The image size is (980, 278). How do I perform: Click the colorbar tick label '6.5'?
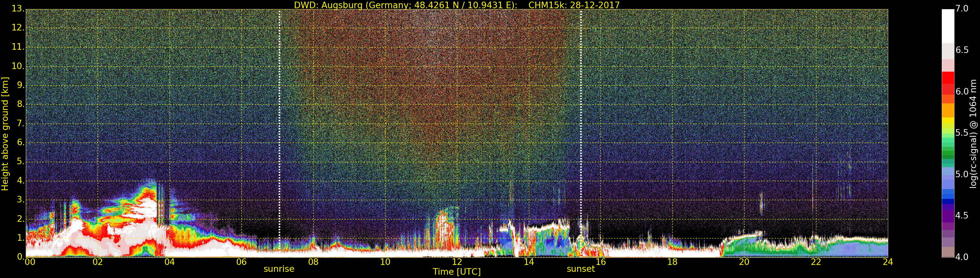coord(962,50)
